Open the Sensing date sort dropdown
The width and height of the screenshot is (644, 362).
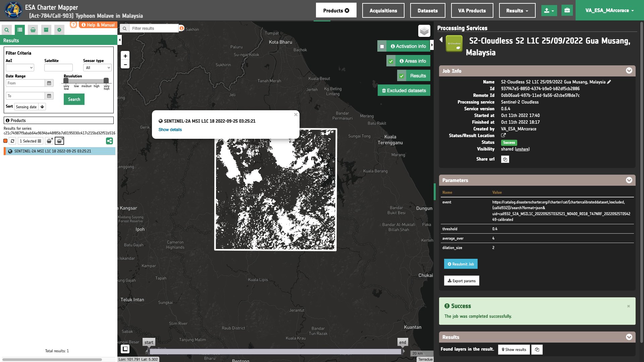click(26, 107)
